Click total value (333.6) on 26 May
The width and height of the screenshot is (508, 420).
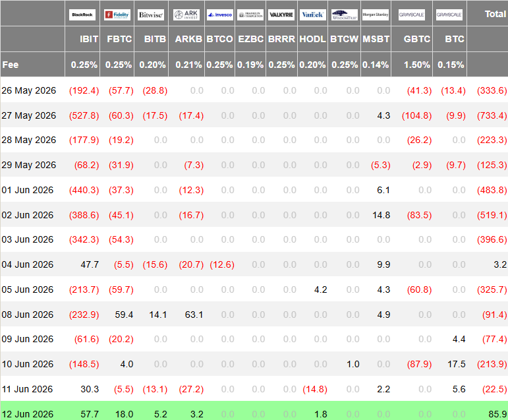point(492,90)
